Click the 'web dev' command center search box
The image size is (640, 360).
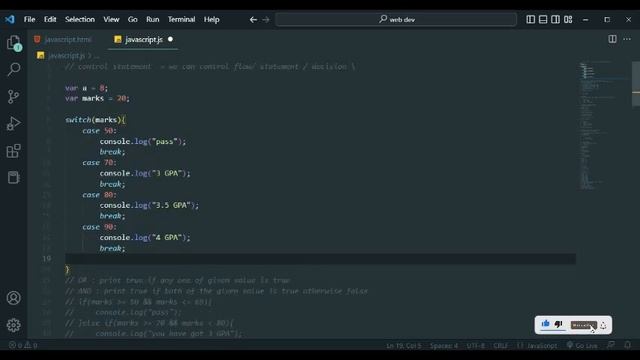tap(396, 20)
